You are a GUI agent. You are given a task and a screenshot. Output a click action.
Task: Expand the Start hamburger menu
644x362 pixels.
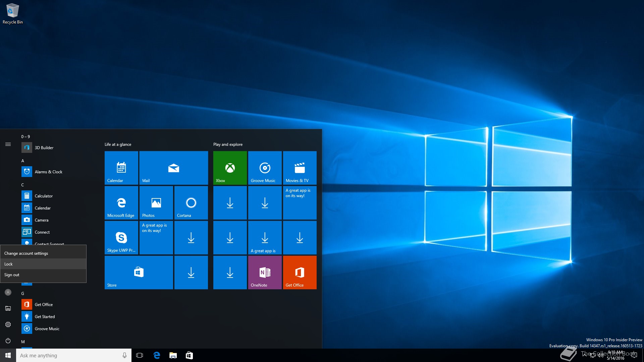coord(8,144)
